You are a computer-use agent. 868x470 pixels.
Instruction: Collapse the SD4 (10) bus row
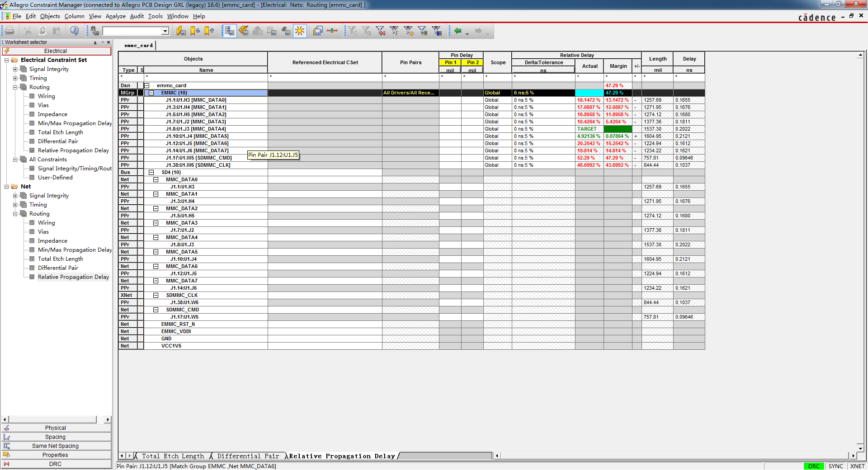click(x=151, y=172)
